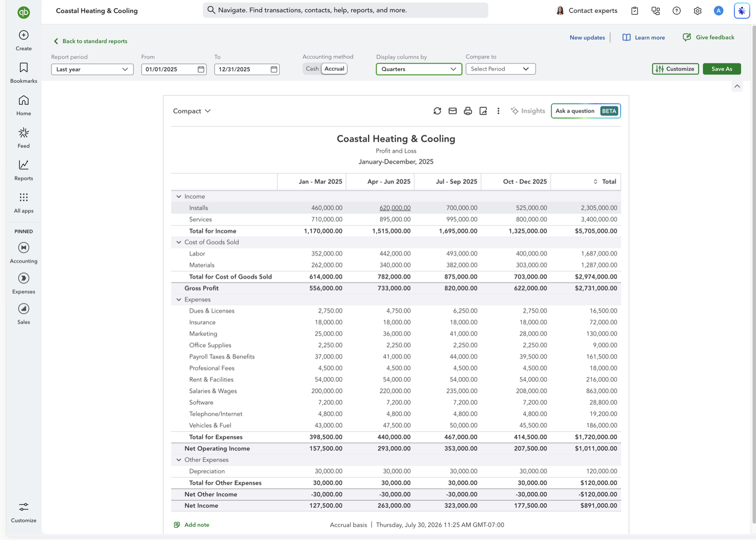
Task: Collapse the Cost of Goods Sold section
Action: tap(178, 243)
